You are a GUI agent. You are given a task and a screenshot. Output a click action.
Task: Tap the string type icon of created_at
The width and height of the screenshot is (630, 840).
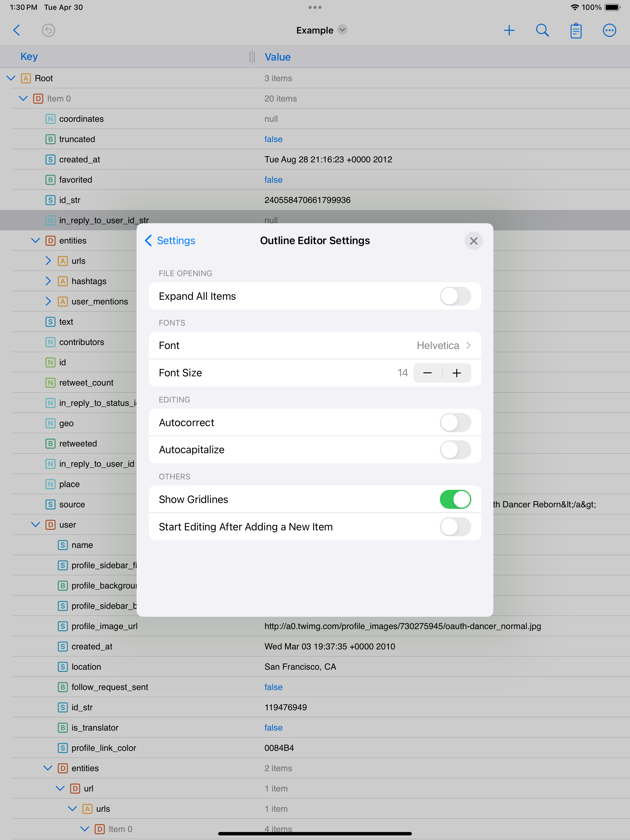click(x=50, y=160)
